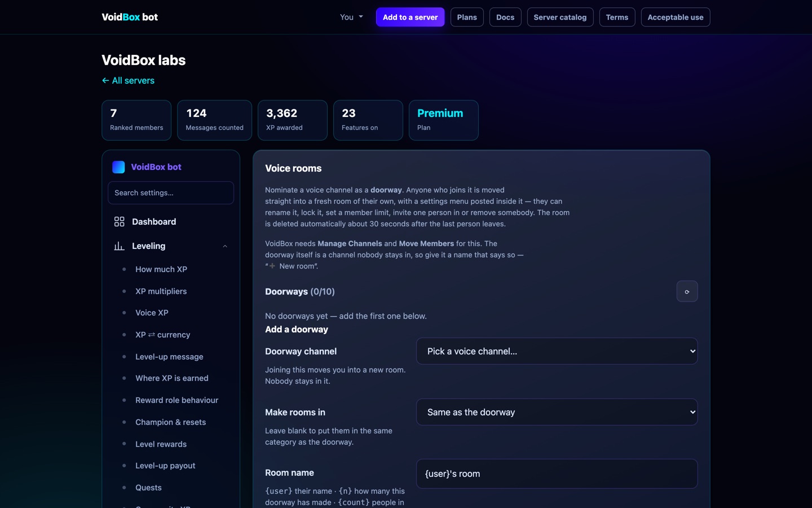Open the Plans page
The height and width of the screenshot is (508, 812).
pos(467,17)
